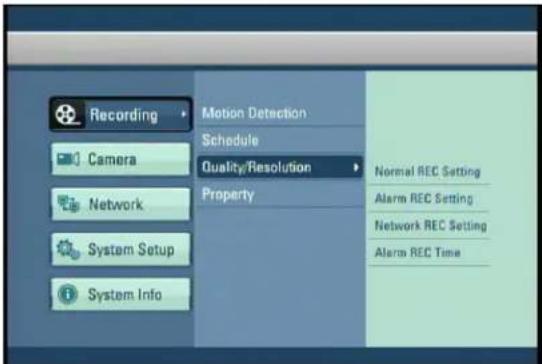The width and height of the screenshot is (542, 364).
Task: Open Network REC Setting
Action: pyautogui.click(x=431, y=225)
